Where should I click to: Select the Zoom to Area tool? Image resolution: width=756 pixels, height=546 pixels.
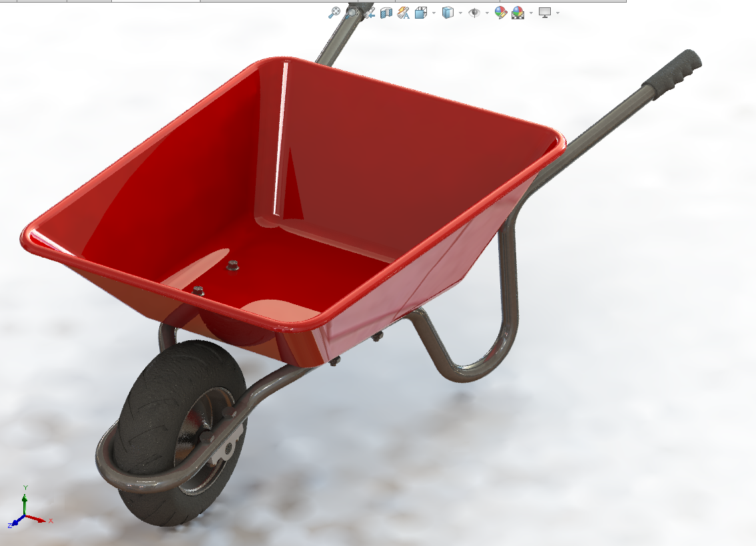coord(352,13)
